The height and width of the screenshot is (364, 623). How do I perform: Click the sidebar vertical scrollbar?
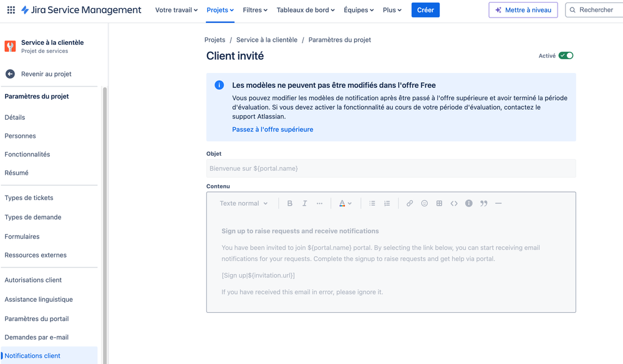tap(105, 226)
